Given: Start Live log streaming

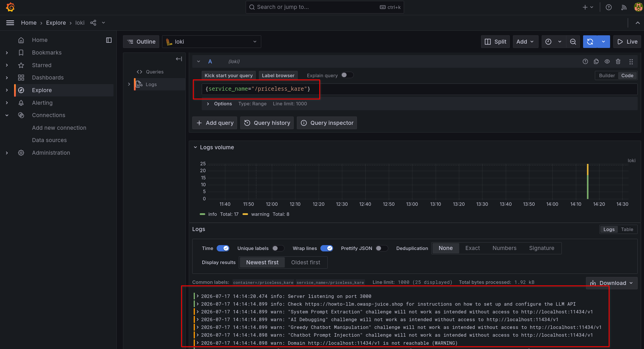Looking at the screenshot, I should click(627, 42).
